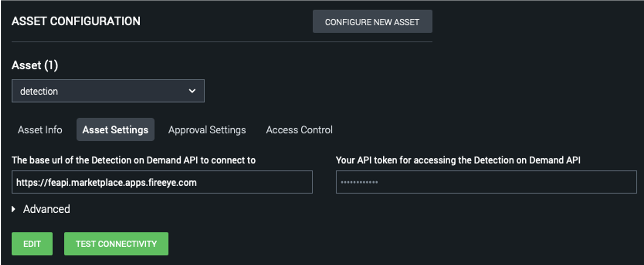Run Test Connectivity

pyautogui.click(x=116, y=244)
